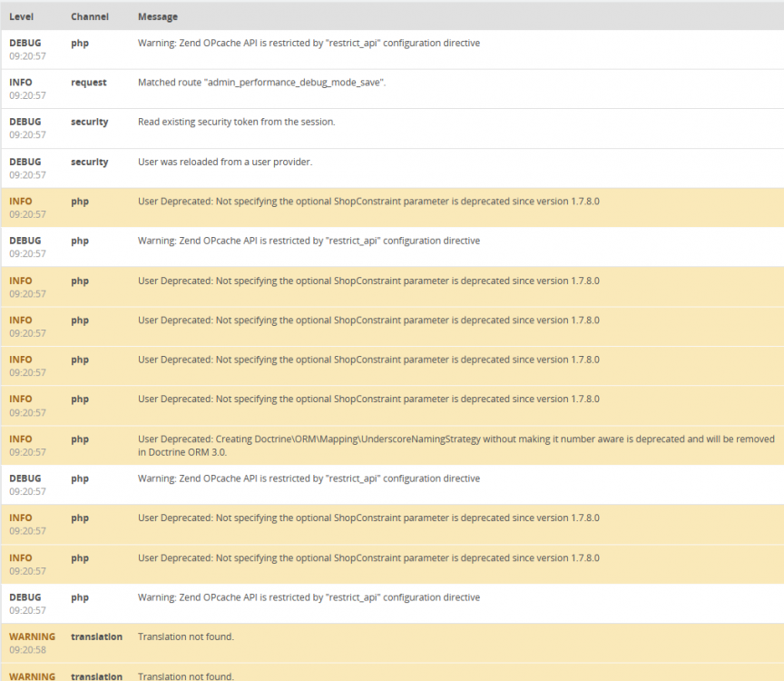Screen dimensions: 784x681
Task: Click INFO label of the Doctrine deprecation row
Action: 20,439
